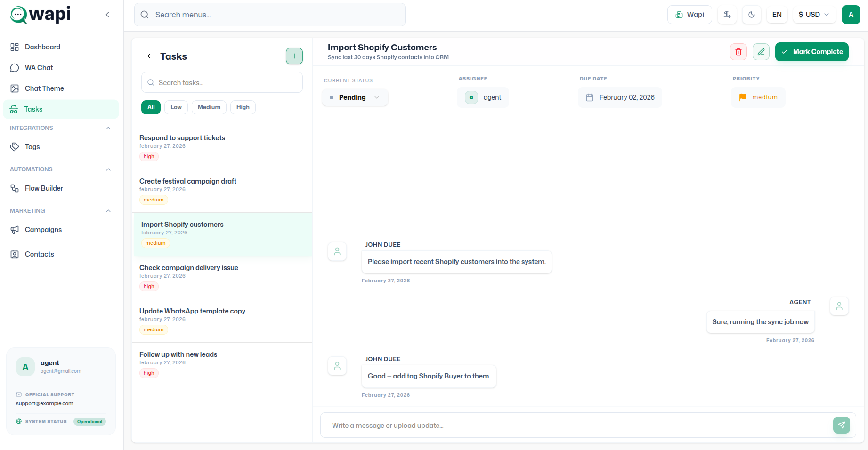The height and width of the screenshot is (450, 868).
Task: Click the Chat Theme image icon
Action: tap(15, 88)
